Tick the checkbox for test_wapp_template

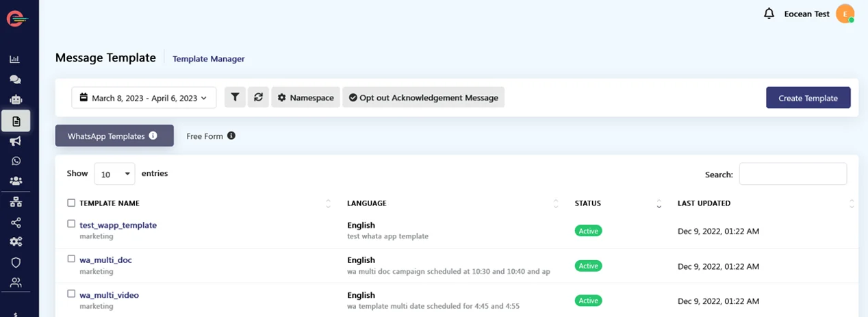coord(71,224)
